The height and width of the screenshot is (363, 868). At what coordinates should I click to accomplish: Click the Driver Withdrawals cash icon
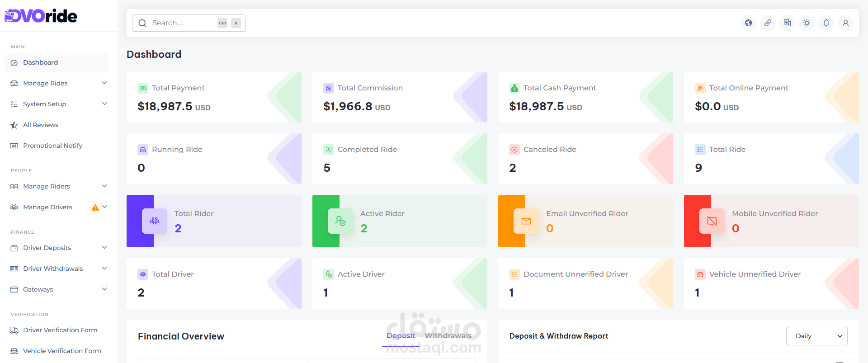pyautogui.click(x=14, y=269)
